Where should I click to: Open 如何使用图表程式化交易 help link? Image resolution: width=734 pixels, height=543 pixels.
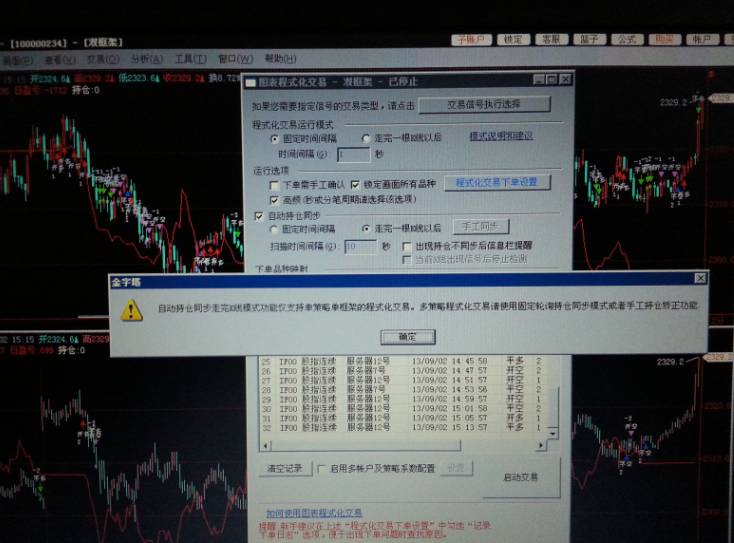(x=314, y=513)
